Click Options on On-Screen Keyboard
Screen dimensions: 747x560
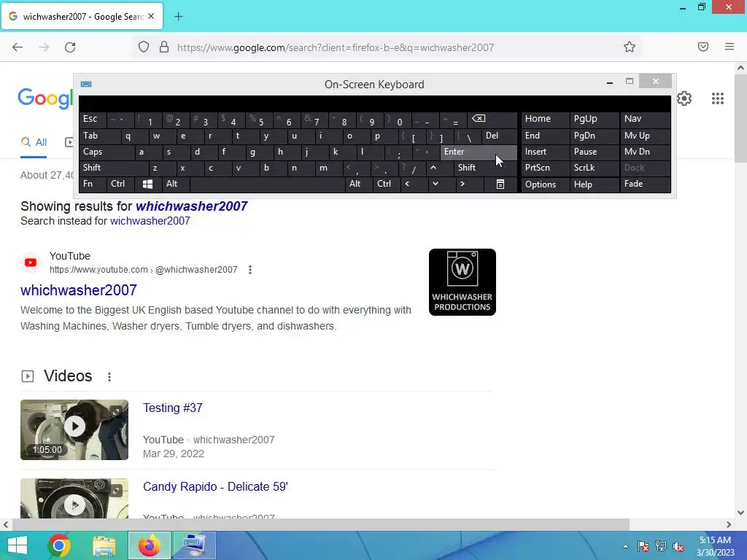(x=545, y=184)
